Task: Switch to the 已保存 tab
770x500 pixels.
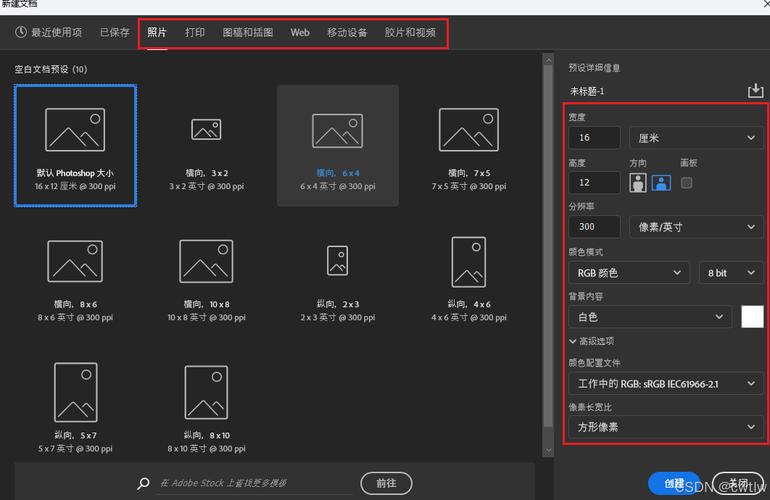Action: 114,32
